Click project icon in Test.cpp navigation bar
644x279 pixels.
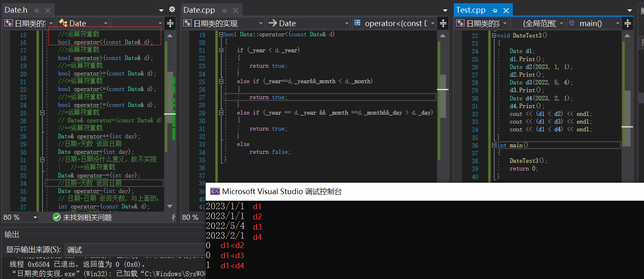click(x=460, y=23)
